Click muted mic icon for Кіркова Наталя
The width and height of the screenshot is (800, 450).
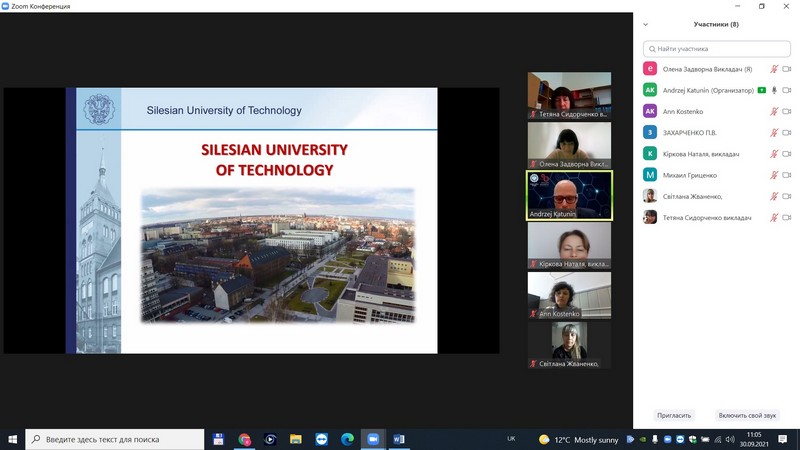[x=773, y=154]
